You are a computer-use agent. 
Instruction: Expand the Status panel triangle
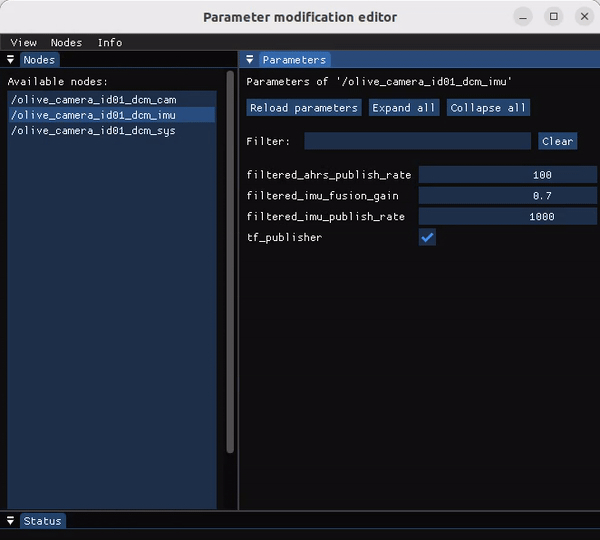click(x=11, y=521)
